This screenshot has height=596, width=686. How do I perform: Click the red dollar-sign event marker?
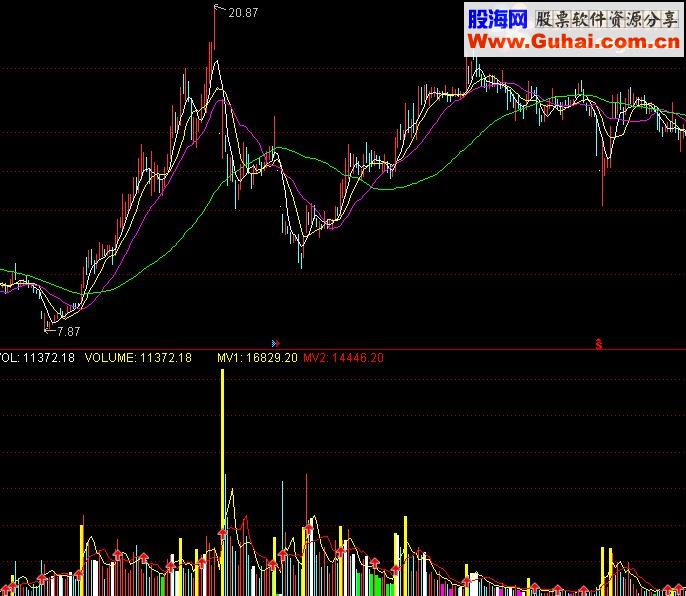[598, 344]
